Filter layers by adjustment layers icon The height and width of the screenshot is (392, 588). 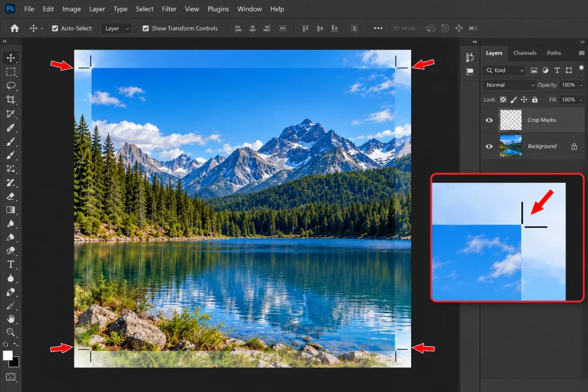click(546, 70)
